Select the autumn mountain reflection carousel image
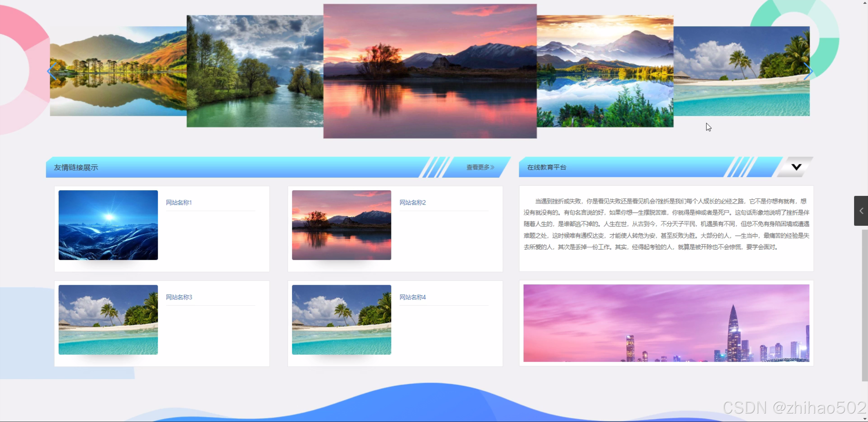This screenshot has height=422, width=868. [118, 71]
